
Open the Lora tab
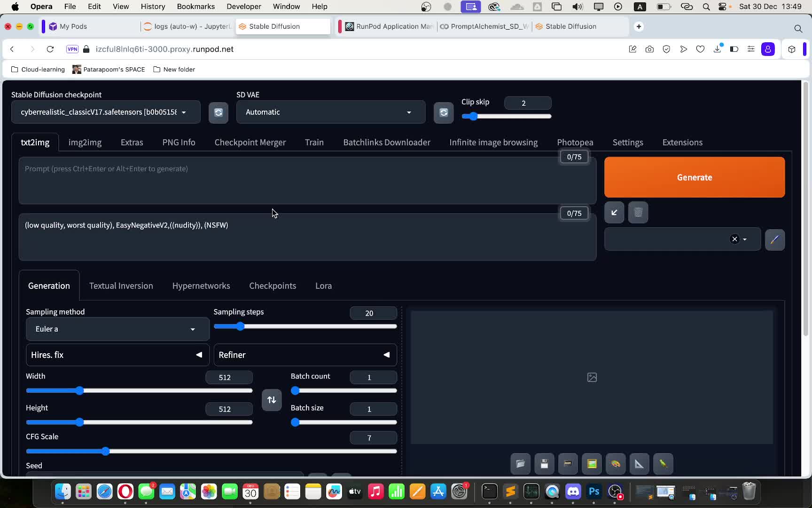[x=323, y=286]
